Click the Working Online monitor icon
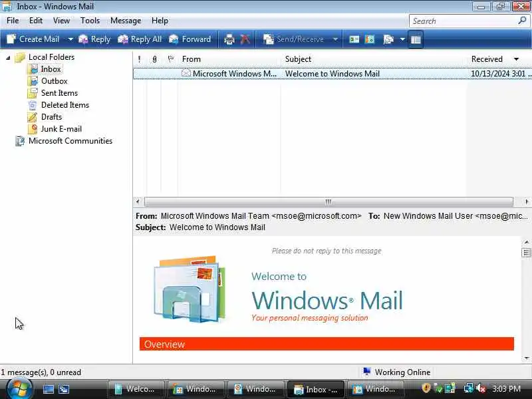This screenshot has height=399, width=532. pos(366,372)
